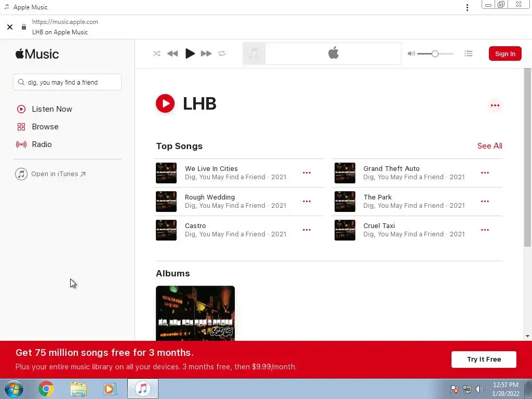This screenshot has height=399, width=532.
Task: Select the song title Rough Wedding
Action: pyautogui.click(x=210, y=197)
